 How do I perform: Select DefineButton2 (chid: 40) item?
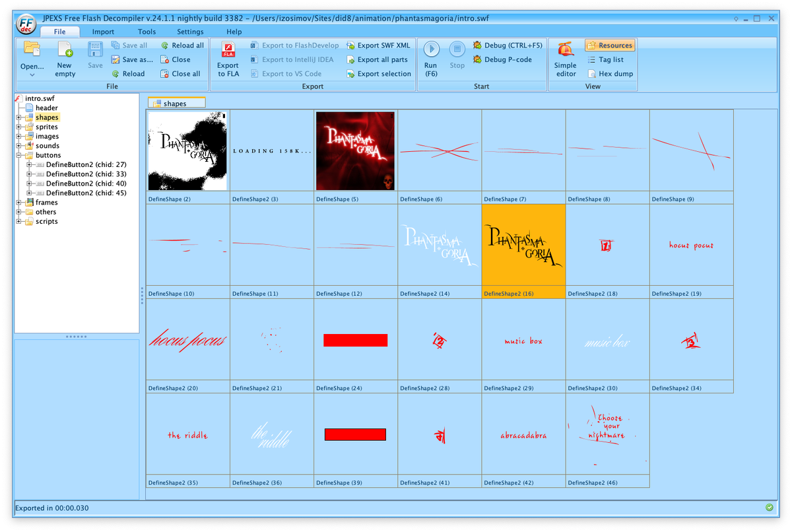pyautogui.click(x=86, y=183)
